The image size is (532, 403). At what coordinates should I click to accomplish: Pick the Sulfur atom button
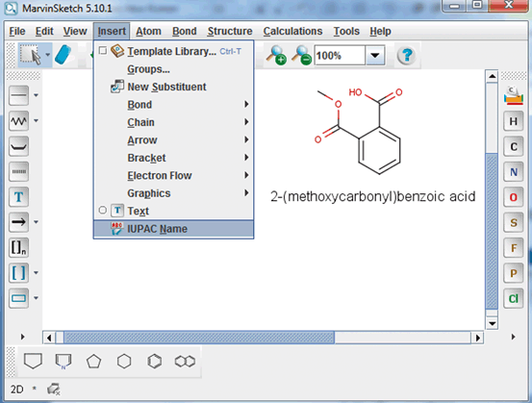click(514, 222)
